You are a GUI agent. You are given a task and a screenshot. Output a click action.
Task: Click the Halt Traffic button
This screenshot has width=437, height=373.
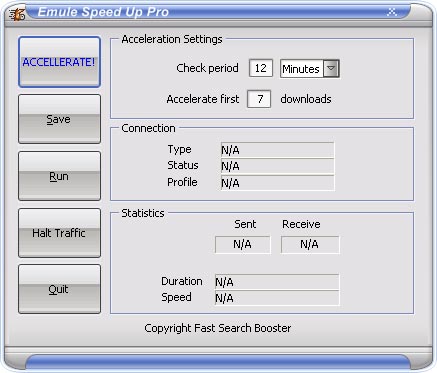coord(59,233)
